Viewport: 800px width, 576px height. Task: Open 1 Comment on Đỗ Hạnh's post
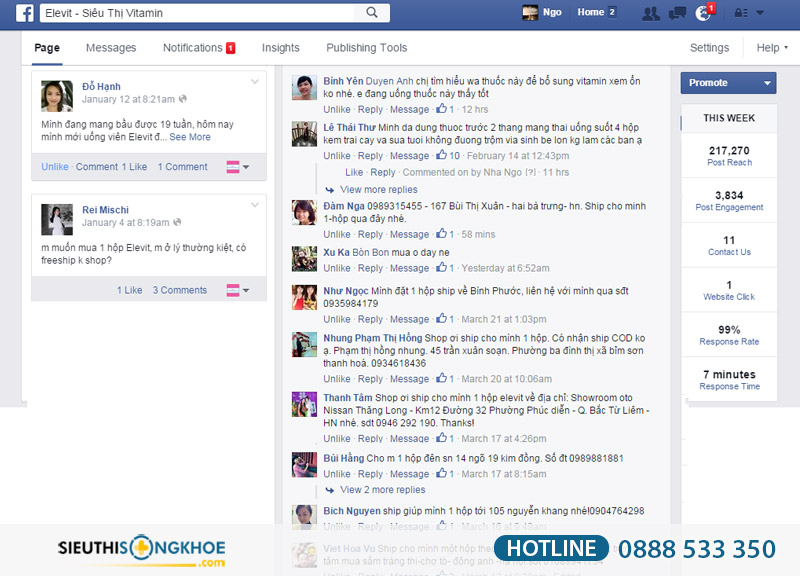pyautogui.click(x=182, y=167)
